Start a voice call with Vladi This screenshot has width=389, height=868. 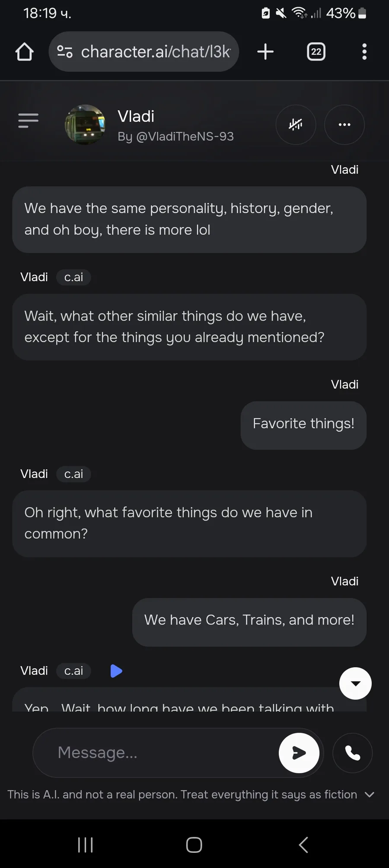pos(353,753)
